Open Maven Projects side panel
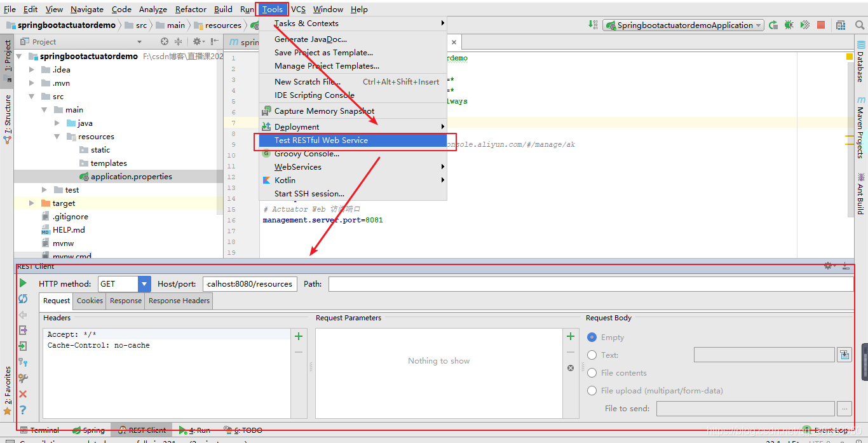The image size is (868, 443). [x=861, y=127]
